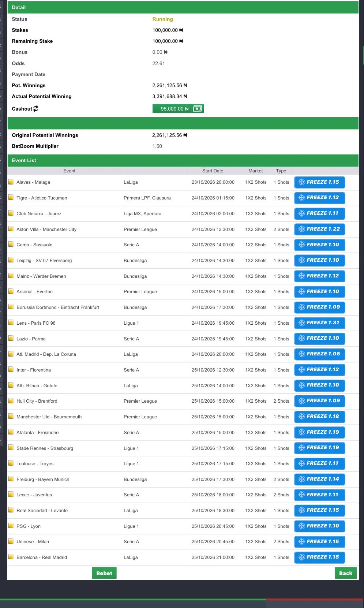Click the status icon for Aston Villa - Manchester City

(x=11, y=229)
